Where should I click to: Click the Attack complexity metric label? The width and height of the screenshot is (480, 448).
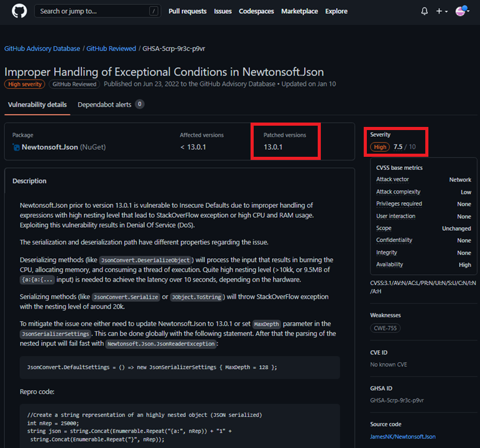(399, 192)
